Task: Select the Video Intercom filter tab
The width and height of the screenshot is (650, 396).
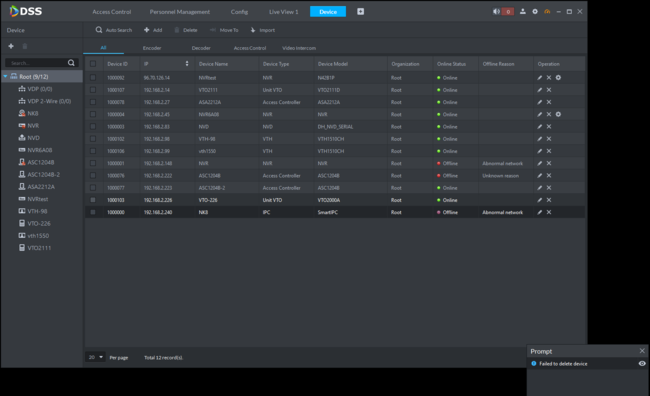Action: (299, 48)
